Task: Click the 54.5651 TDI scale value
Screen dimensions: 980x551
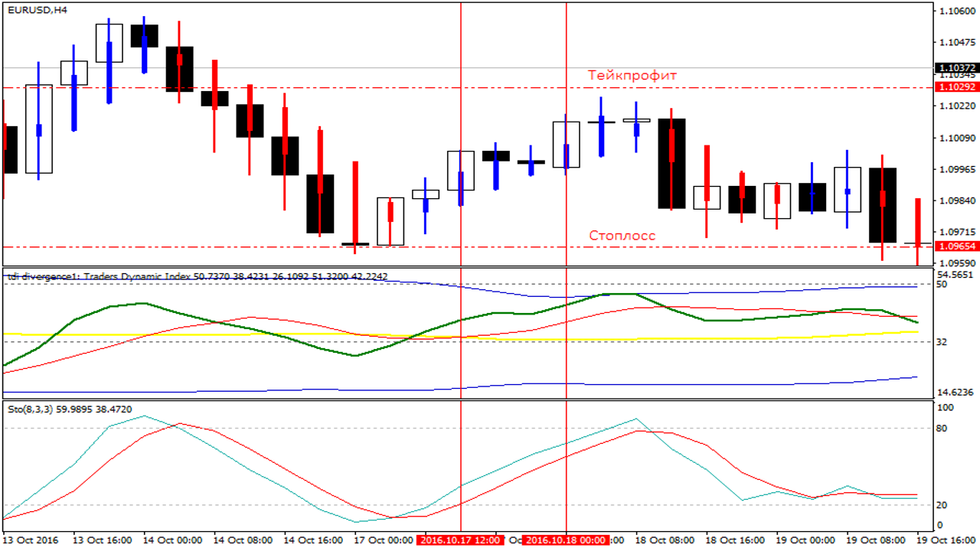Action: pos(955,274)
